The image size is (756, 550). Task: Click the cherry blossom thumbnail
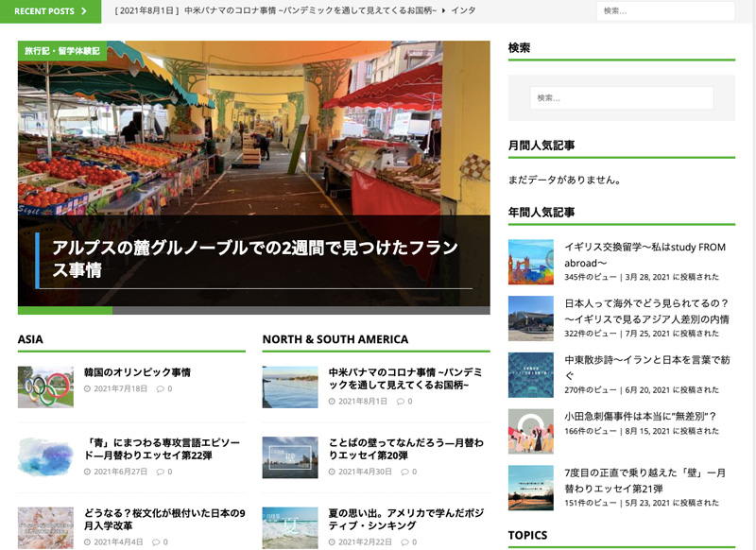coord(45,528)
